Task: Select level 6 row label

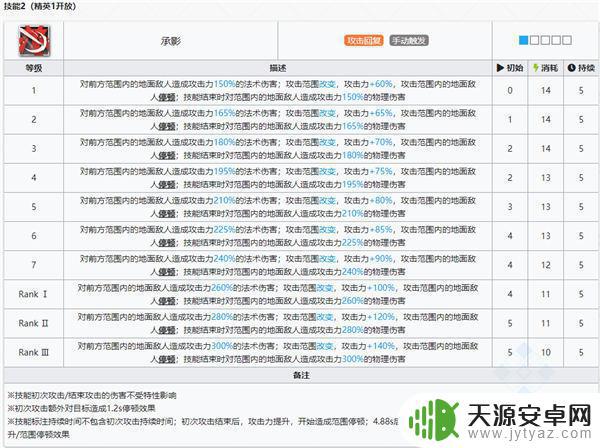Action: pyautogui.click(x=34, y=236)
